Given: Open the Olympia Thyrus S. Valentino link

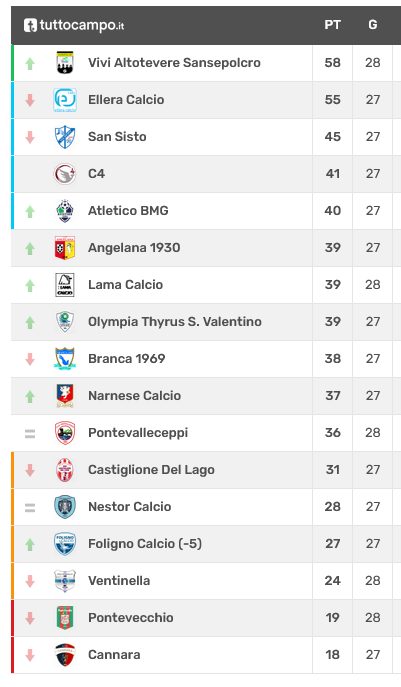Looking at the screenshot, I should [175, 322].
